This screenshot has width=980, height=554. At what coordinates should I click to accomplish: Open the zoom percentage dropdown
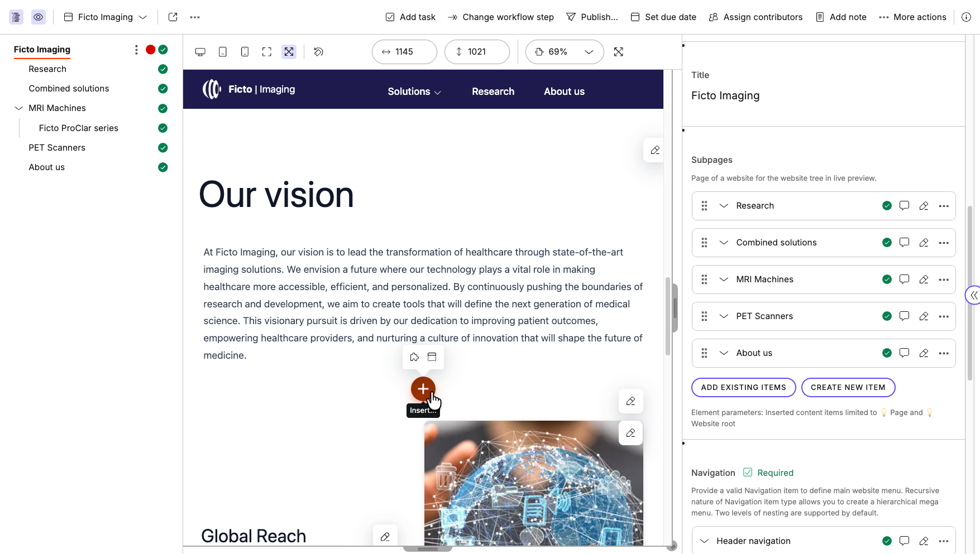click(x=588, y=51)
